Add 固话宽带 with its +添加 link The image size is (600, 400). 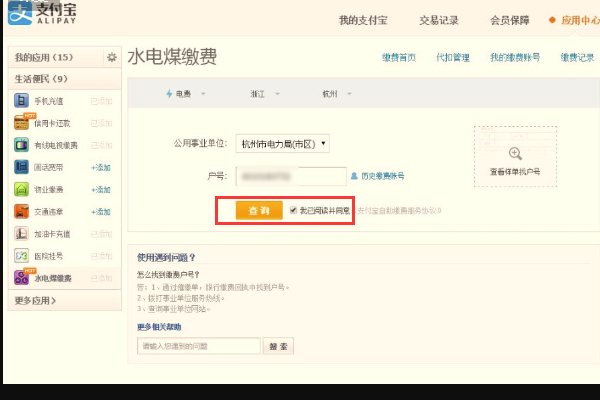(x=101, y=167)
